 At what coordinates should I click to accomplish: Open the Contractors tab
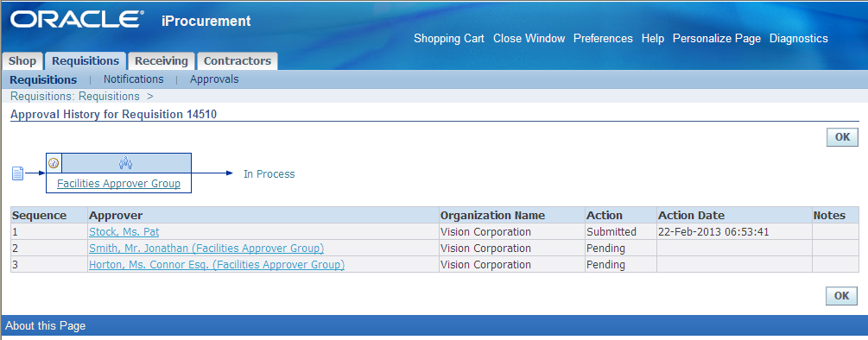coord(238,60)
